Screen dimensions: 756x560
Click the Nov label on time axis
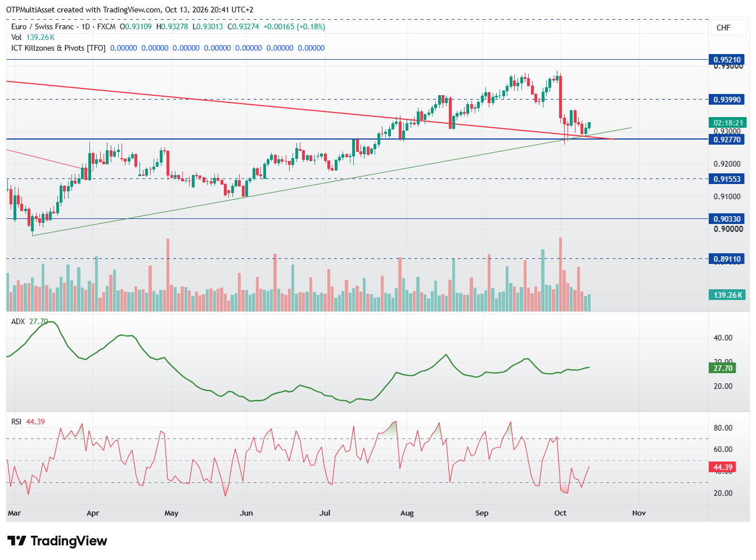(x=639, y=513)
